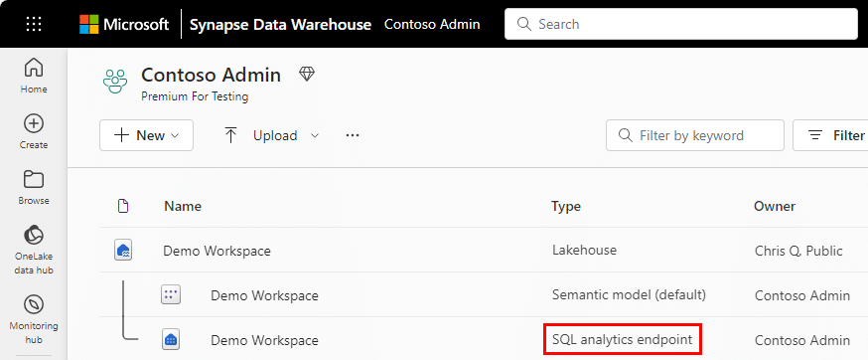Open the Filter button
This screenshot has height=360, width=868.
tap(830, 135)
